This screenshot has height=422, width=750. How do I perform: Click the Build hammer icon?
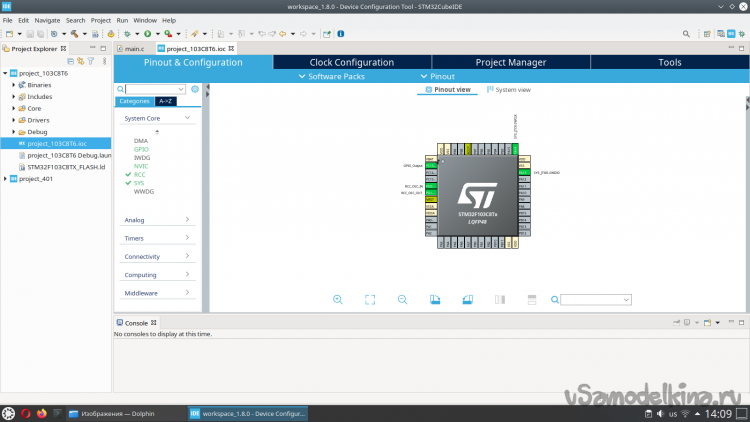point(75,33)
